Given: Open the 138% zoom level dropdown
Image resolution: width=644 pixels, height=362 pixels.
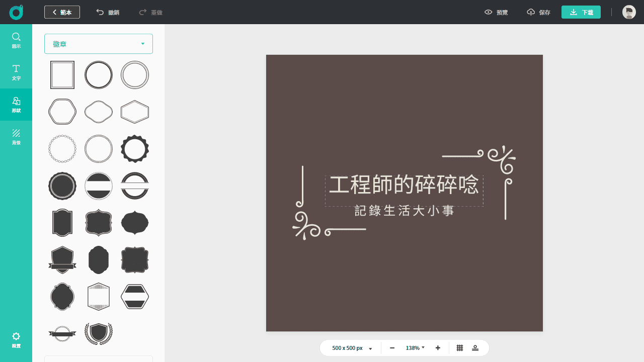Looking at the screenshot, I should 415,347.
